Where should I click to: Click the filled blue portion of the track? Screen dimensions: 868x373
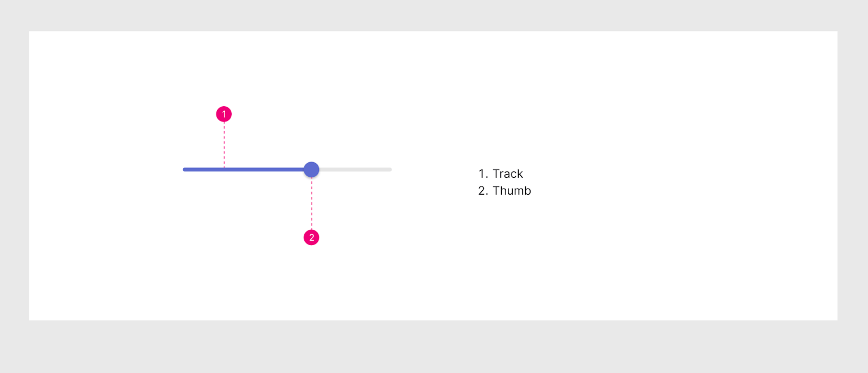[x=244, y=170]
